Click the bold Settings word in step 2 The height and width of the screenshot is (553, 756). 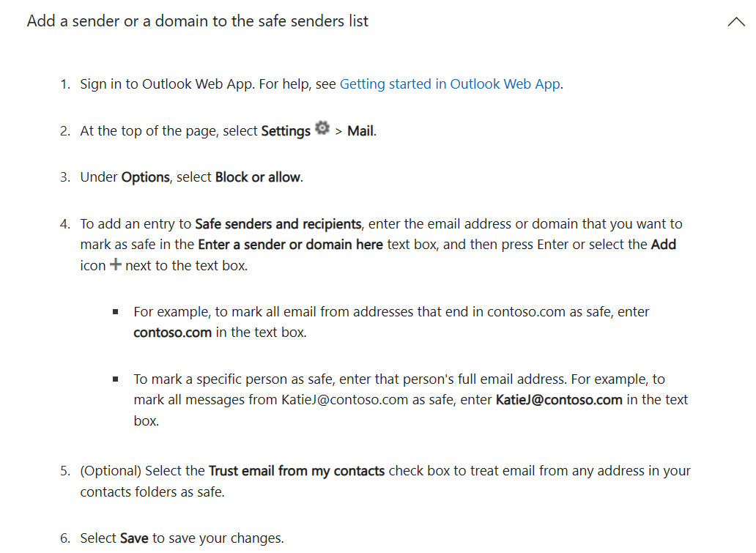pyautogui.click(x=286, y=131)
